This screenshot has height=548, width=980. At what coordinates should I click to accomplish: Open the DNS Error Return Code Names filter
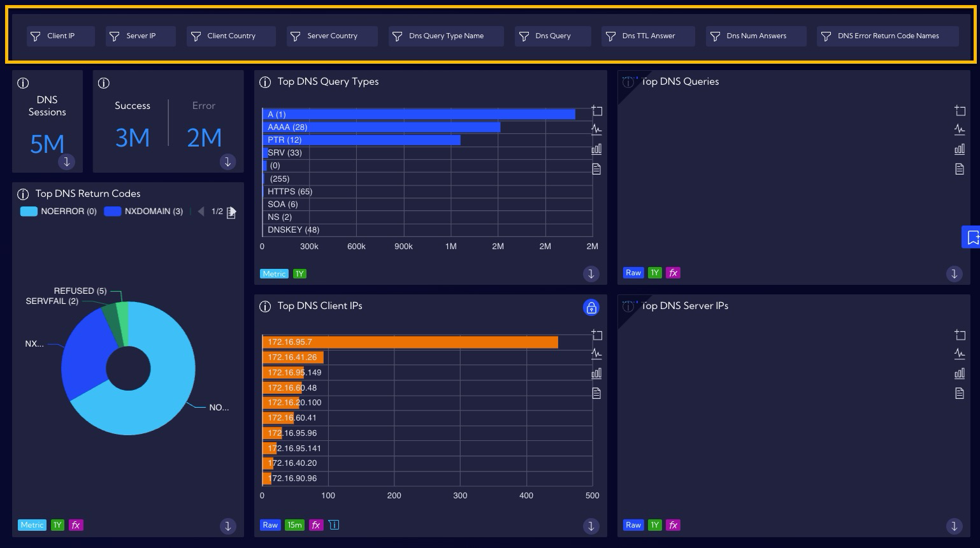click(x=888, y=36)
